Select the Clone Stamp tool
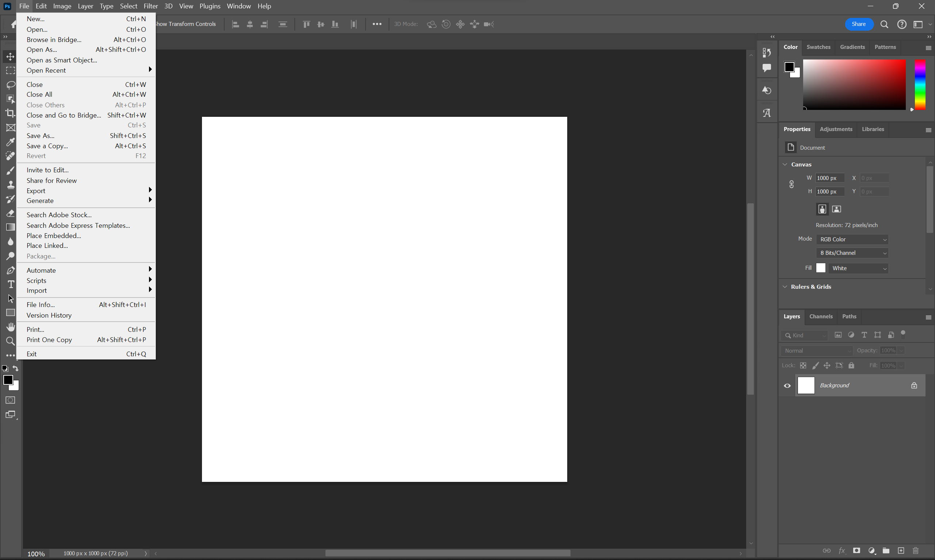935x560 pixels. pos(10,184)
